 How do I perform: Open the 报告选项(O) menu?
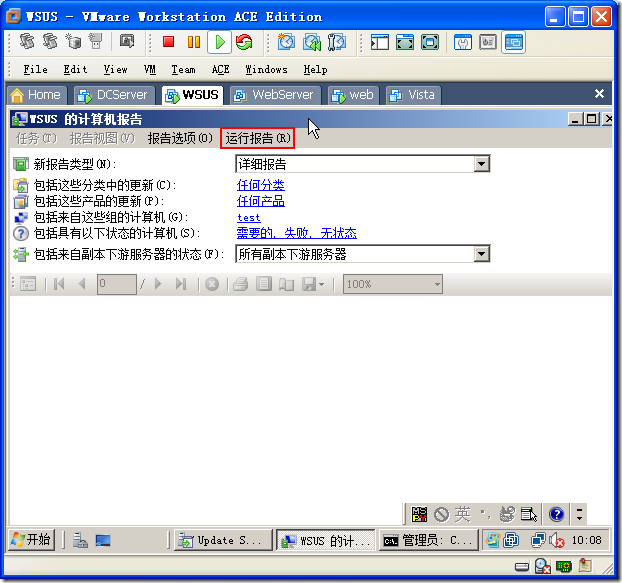180,138
